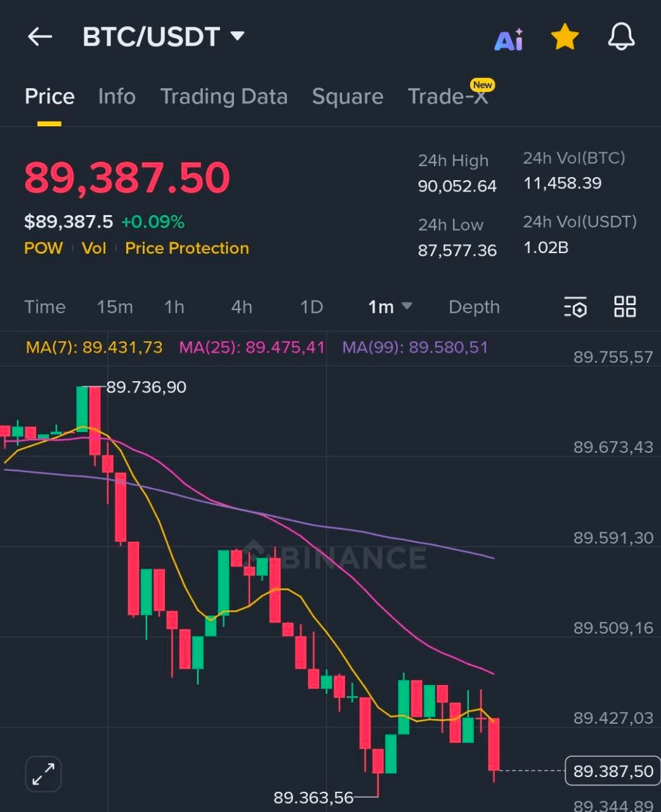Open price alerts bell icon
The width and height of the screenshot is (661, 812).
point(621,37)
